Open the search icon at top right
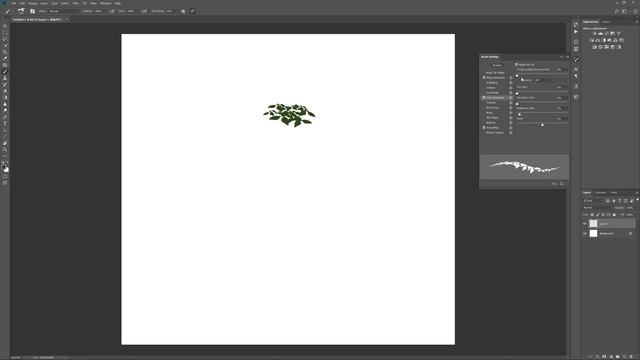 click(x=617, y=11)
